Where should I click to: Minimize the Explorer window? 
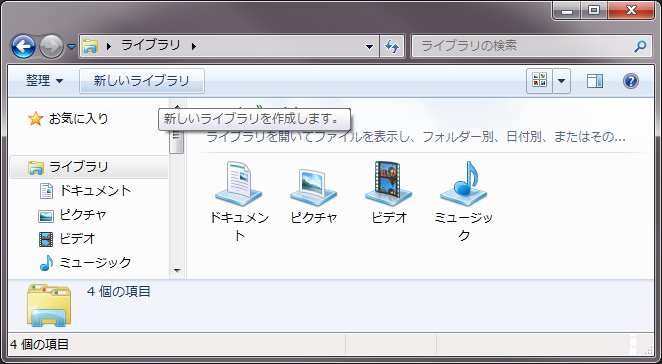pyautogui.click(x=567, y=11)
